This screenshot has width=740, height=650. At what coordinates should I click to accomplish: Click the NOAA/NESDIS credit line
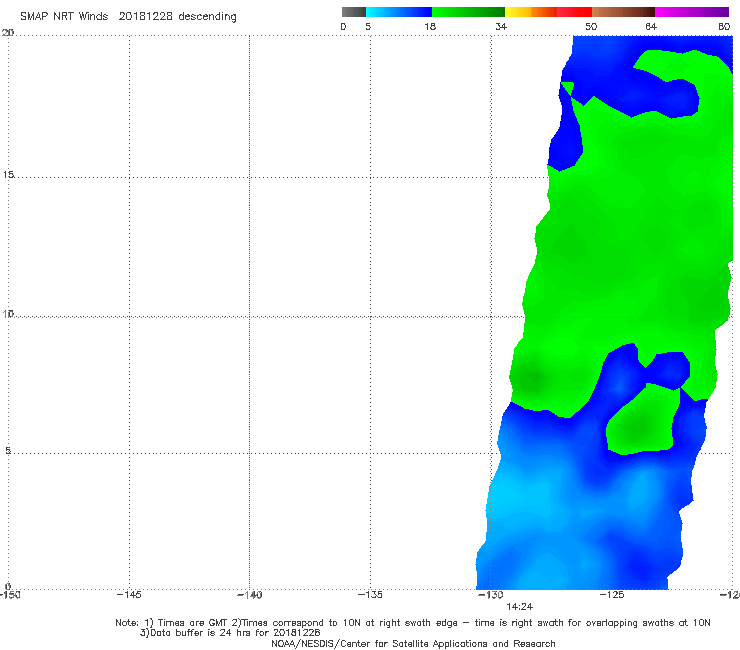point(413,643)
